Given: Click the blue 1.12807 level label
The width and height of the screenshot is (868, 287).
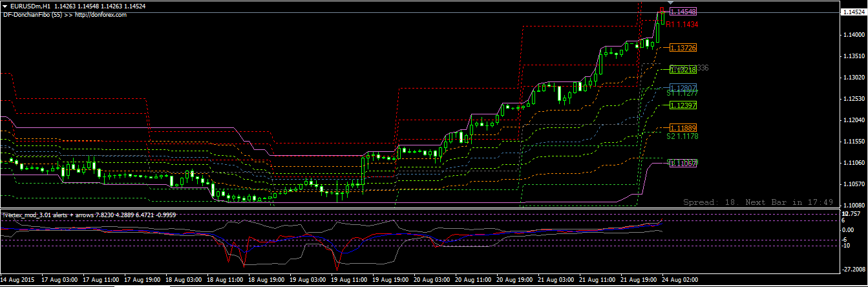Looking at the screenshot, I should click(x=683, y=88).
